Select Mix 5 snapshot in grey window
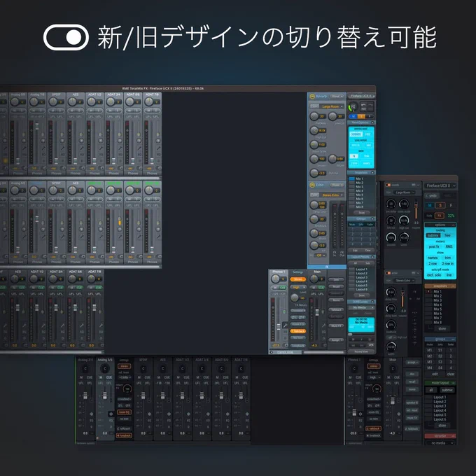Image resolution: width=476 pixels, height=476 pixels. (359, 195)
